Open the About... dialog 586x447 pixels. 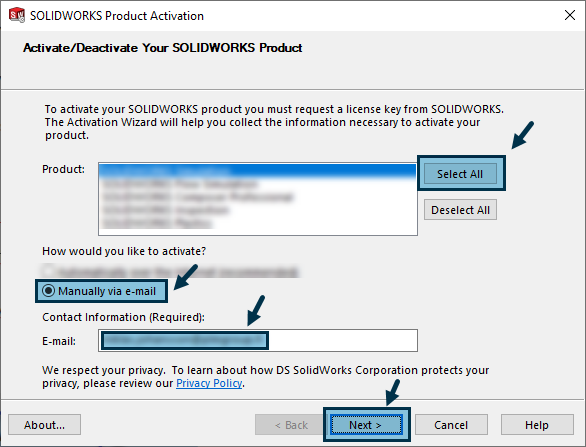coord(44,425)
